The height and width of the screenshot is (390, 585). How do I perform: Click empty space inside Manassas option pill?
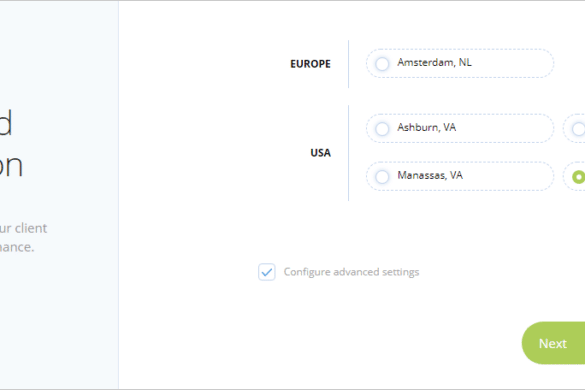(x=509, y=176)
